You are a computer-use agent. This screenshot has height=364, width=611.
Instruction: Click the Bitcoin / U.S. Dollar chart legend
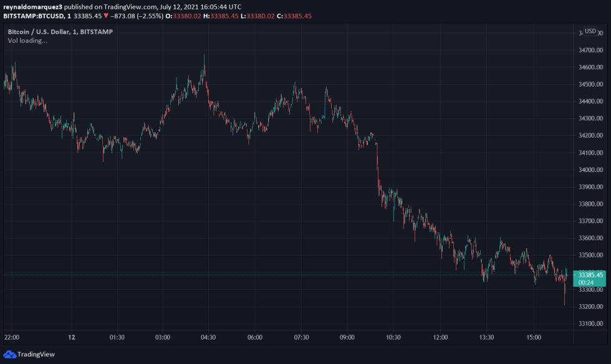[60, 31]
